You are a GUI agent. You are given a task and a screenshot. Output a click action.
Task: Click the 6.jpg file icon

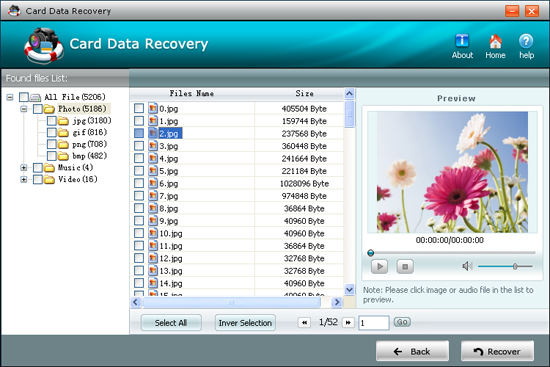153,183
